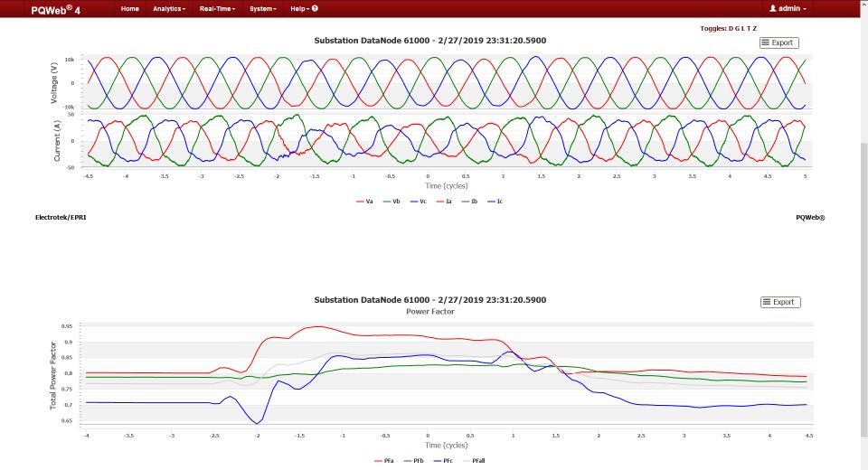
Task: Open the System dropdown menu
Action: (262, 9)
